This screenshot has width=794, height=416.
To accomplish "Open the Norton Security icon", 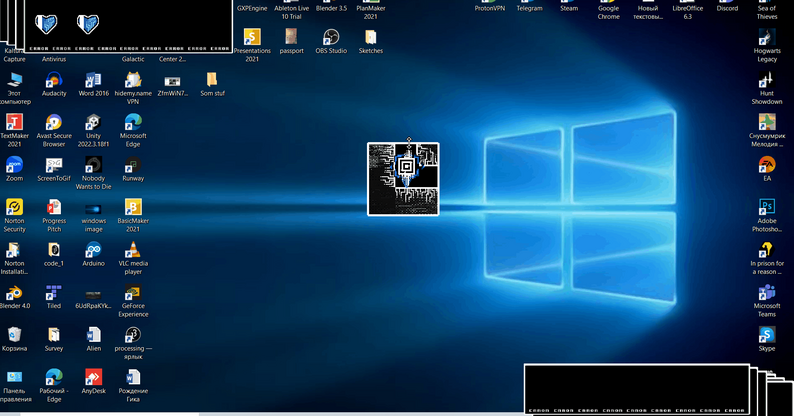I will tap(14, 208).
